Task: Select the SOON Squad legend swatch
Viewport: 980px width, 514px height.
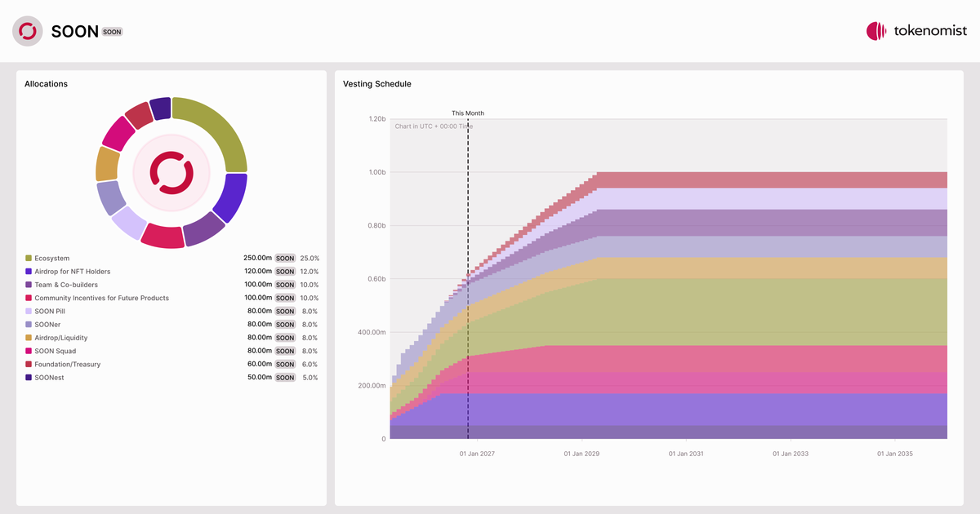Action: (x=29, y=352)
